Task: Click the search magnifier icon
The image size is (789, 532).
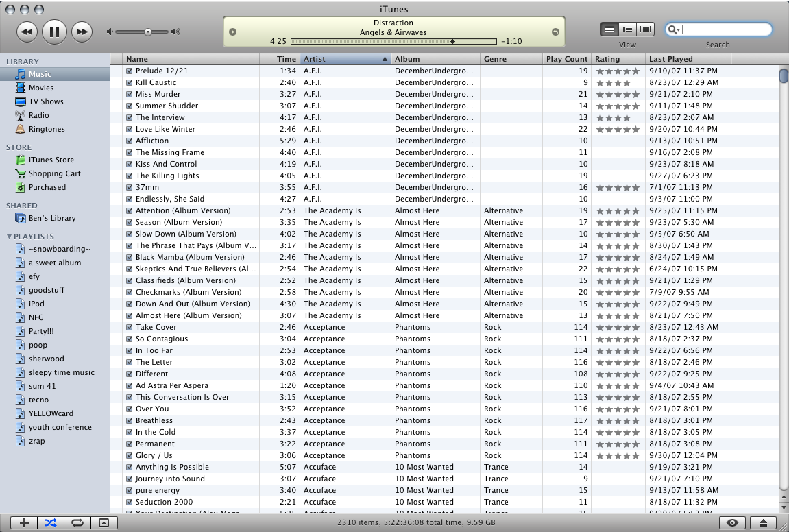Action: (x=671, y=29)
